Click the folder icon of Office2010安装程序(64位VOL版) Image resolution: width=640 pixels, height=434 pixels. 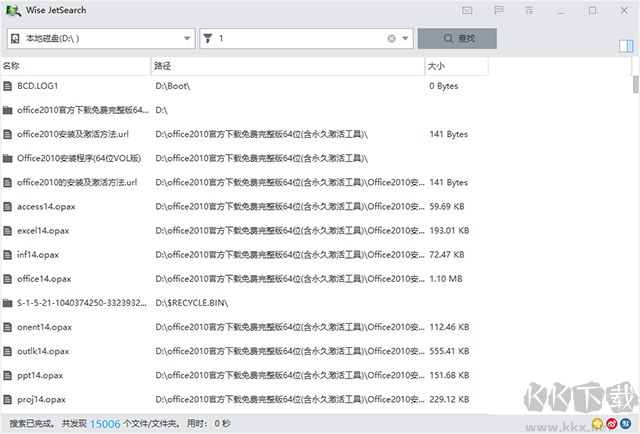tap(7, 158)
